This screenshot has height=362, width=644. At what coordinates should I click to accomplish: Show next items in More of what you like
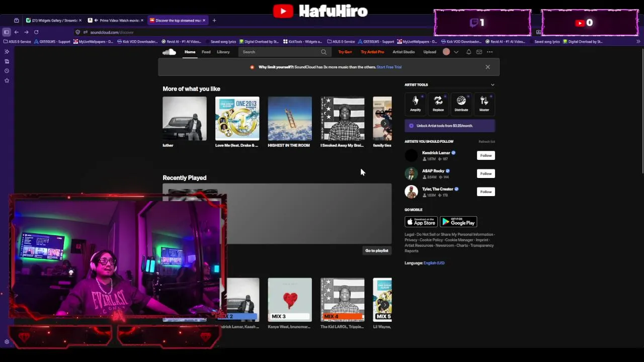click(385, 123)
